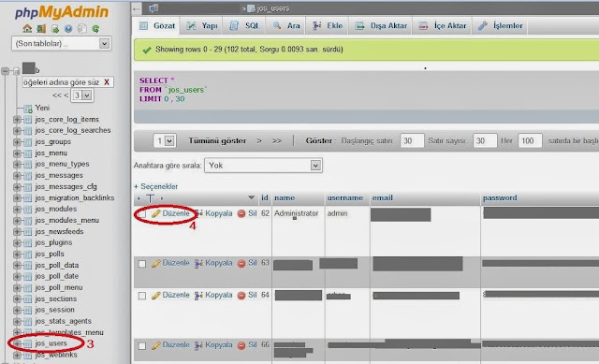Click the pencil edit icon for row 66
Viewport: 599px width, 364px height.
click(155, 345)
